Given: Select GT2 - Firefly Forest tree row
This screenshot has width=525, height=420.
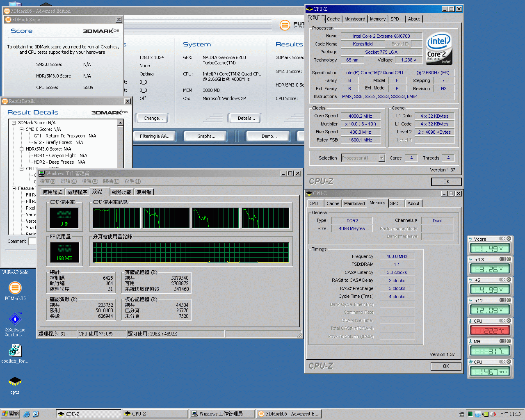Looking at the screenshot, I should click(x=58, y=142).
